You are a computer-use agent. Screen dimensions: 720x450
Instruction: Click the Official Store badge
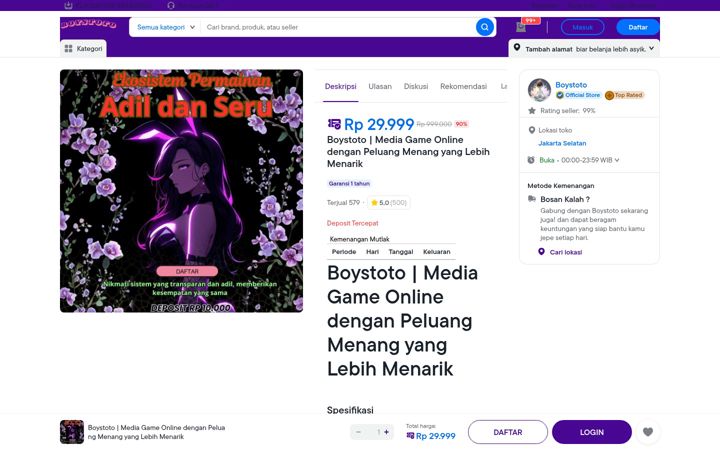click(x=578, y=95)
